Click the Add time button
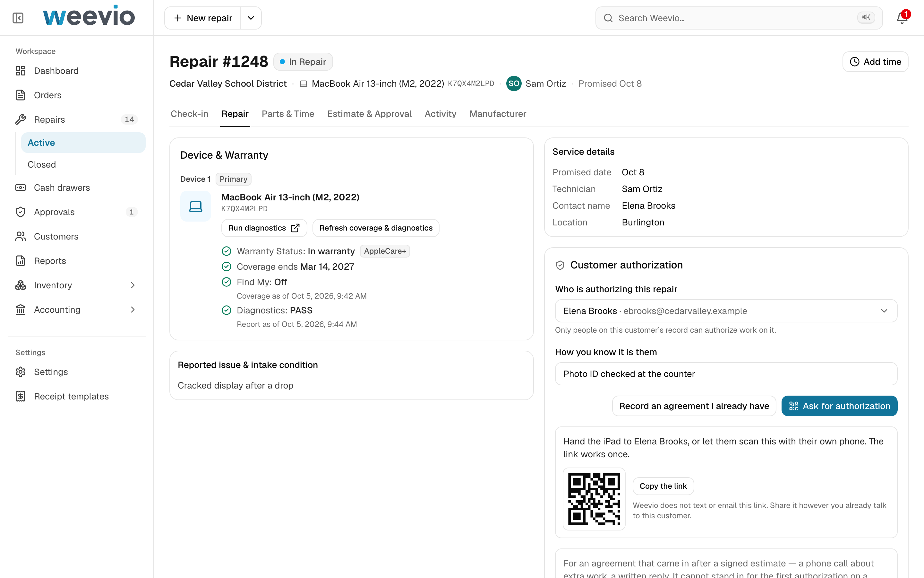Image resolution: width=924 pixels, height=578 pixels. point(875,62)
